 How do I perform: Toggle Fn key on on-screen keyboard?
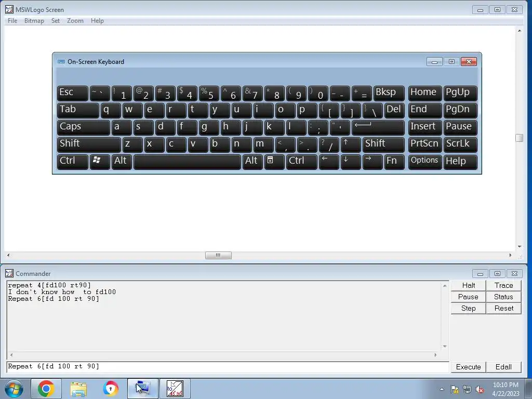[x=395, y=162]
